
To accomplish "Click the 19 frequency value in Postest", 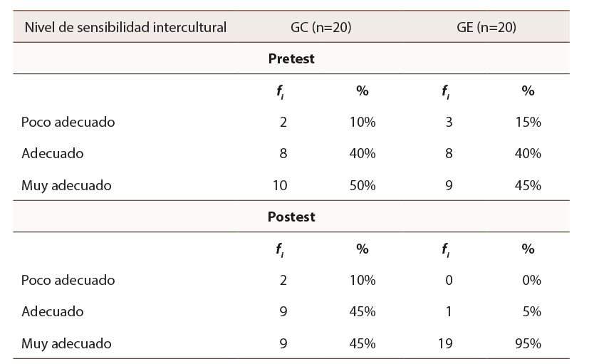I will click(x=446, y=343).
